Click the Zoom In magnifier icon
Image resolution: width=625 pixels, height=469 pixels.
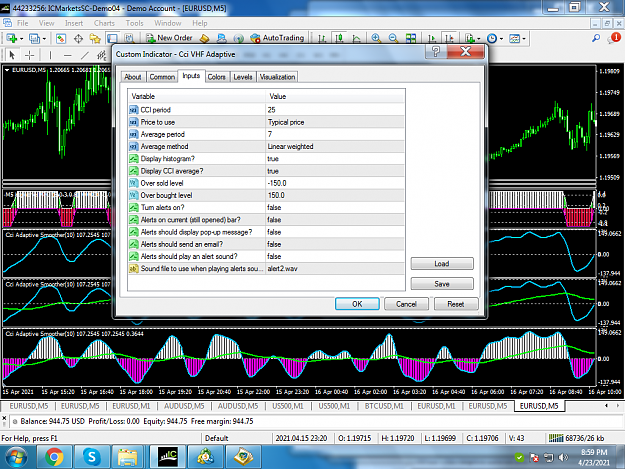pyautogui.click(x=376, y=38)
